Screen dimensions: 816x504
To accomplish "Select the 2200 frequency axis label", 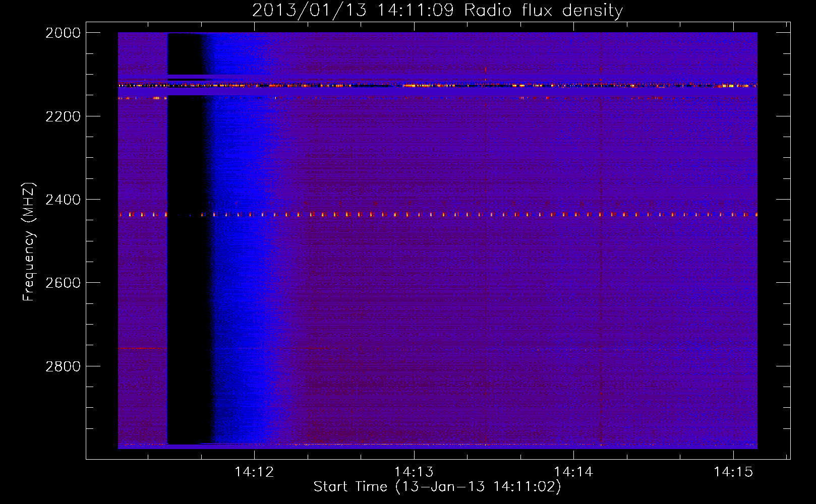I will [63, 116].
